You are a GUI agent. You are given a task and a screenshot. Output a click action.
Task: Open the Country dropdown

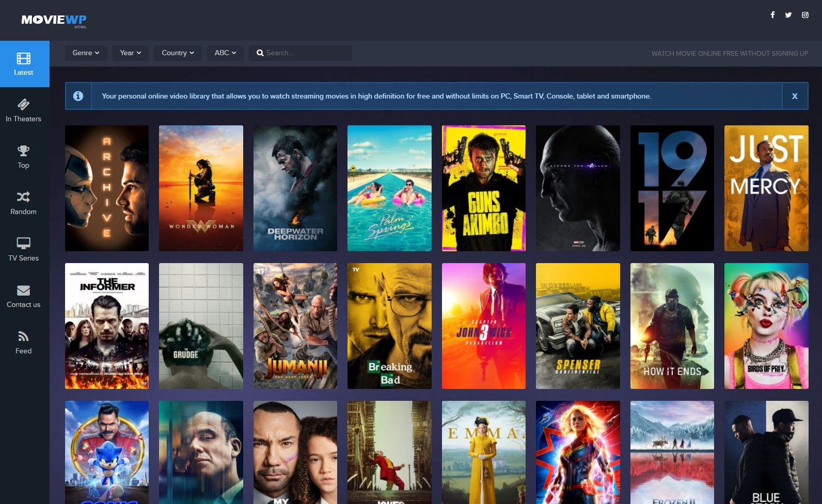tap(178, 53)
